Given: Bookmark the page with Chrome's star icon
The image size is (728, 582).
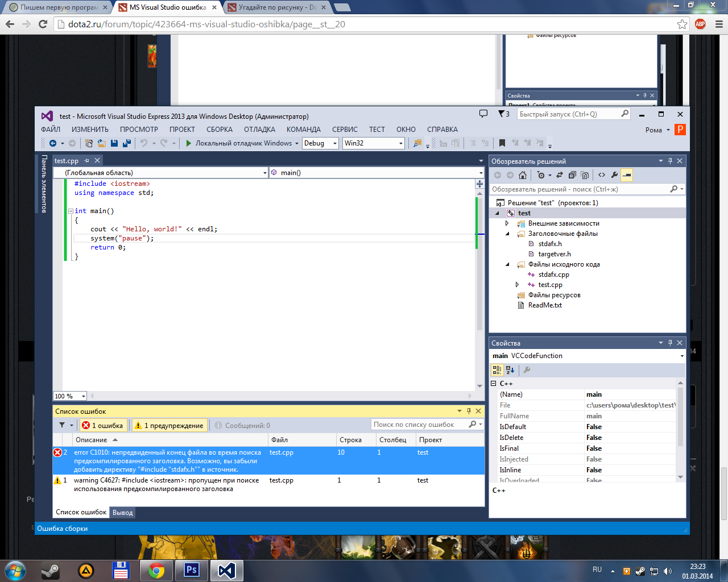Looking at the screenshot, I should pyautogui.click(x=682, y=24).
